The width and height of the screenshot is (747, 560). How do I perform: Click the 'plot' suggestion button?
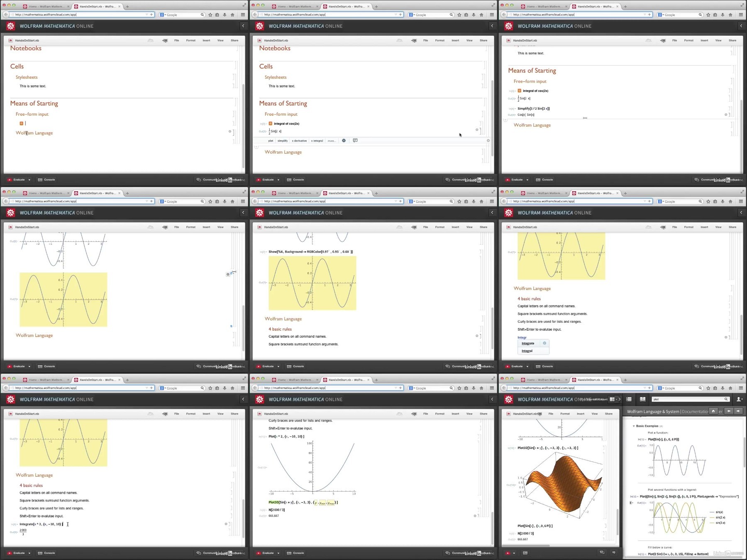(x=271, y=141)
